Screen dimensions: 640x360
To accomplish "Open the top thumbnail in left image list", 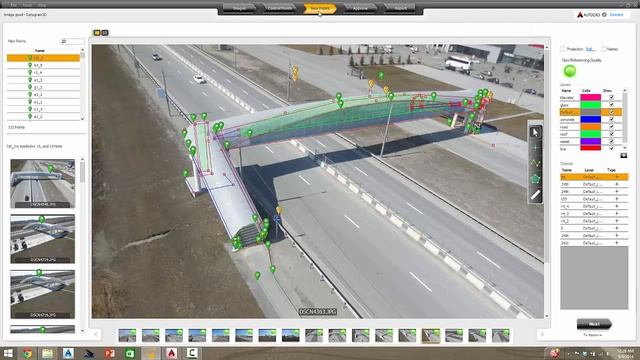I will coord(42,184).
